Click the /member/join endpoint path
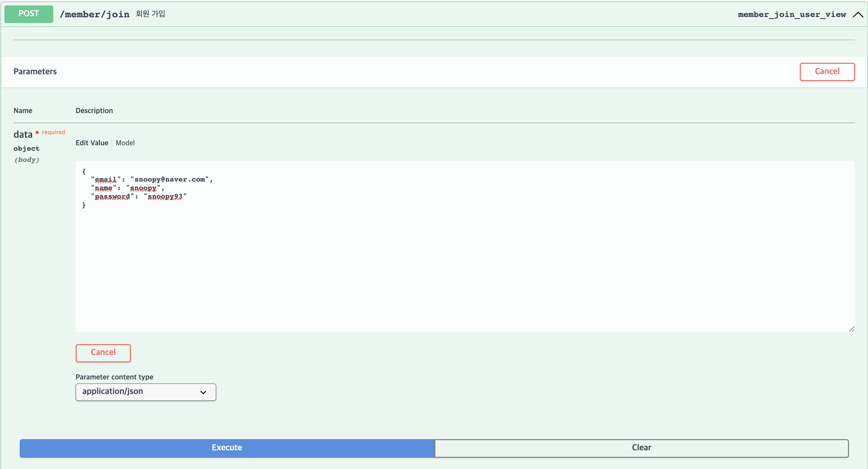 [x=95, y=14]
